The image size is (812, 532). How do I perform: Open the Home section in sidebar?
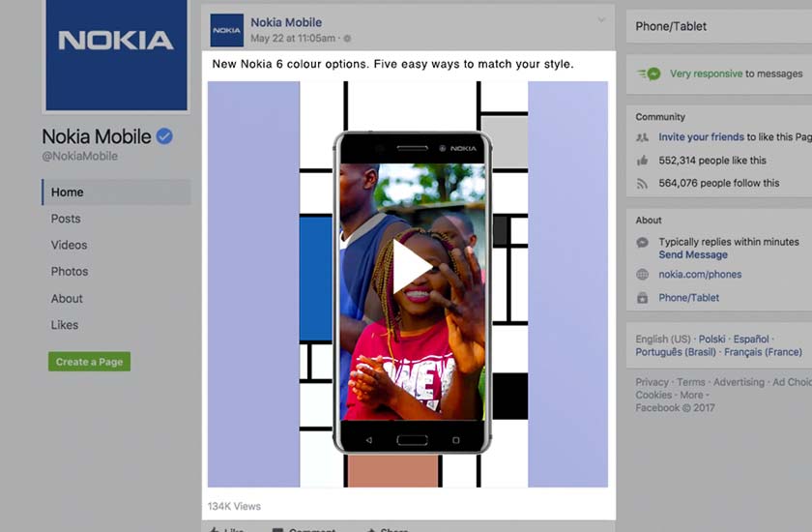[117, 192]
